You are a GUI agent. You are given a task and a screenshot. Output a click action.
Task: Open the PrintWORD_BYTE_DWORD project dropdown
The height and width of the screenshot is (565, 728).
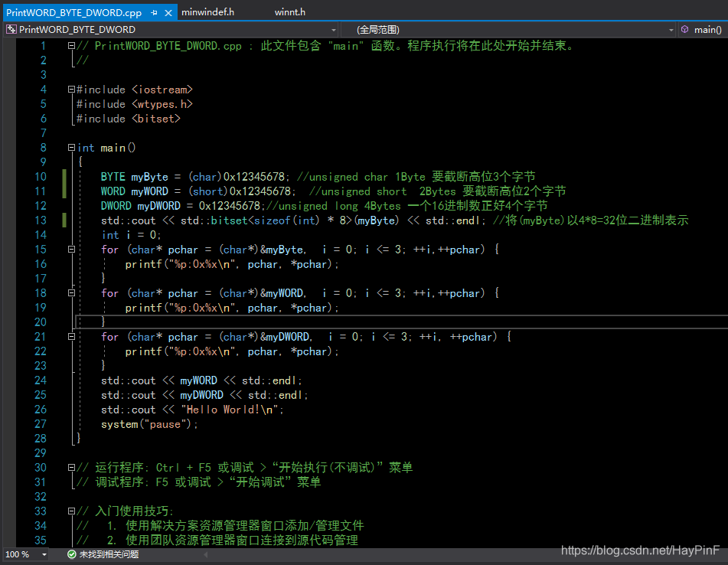(x=333, y=30)
